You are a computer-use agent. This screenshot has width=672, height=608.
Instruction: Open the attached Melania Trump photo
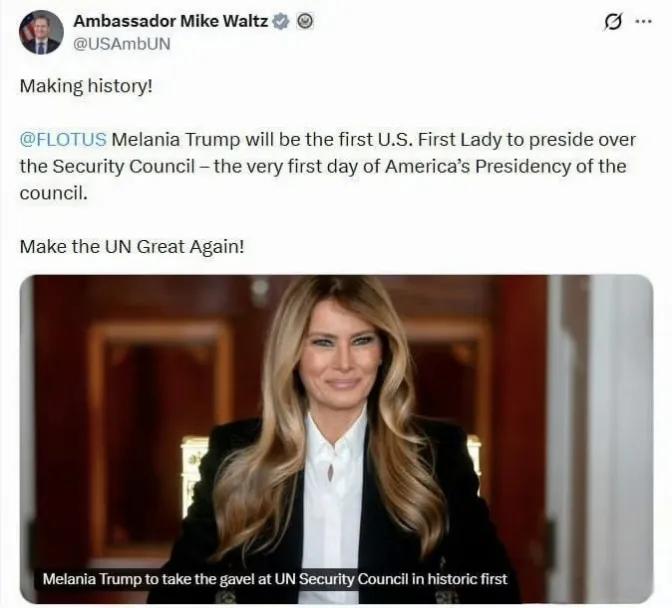[x=336, y=439]
